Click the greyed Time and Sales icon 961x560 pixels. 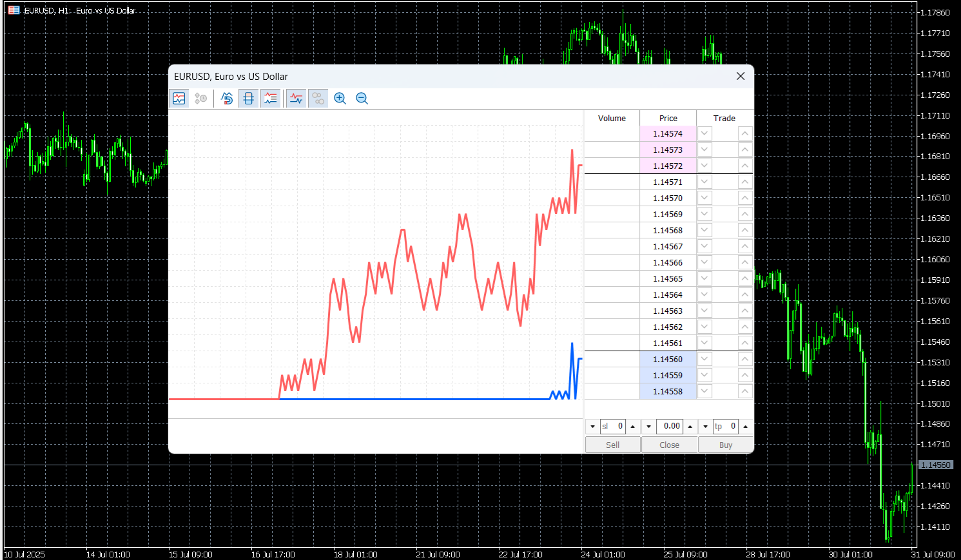(201, 99)
